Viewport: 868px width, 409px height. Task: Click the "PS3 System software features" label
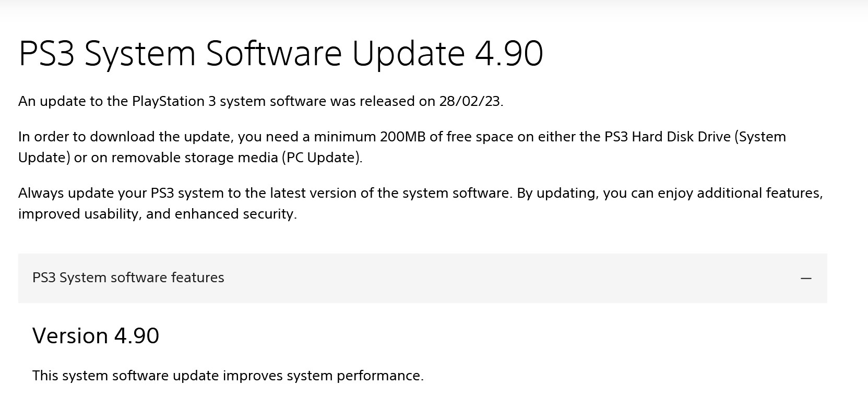pos(128,278)
